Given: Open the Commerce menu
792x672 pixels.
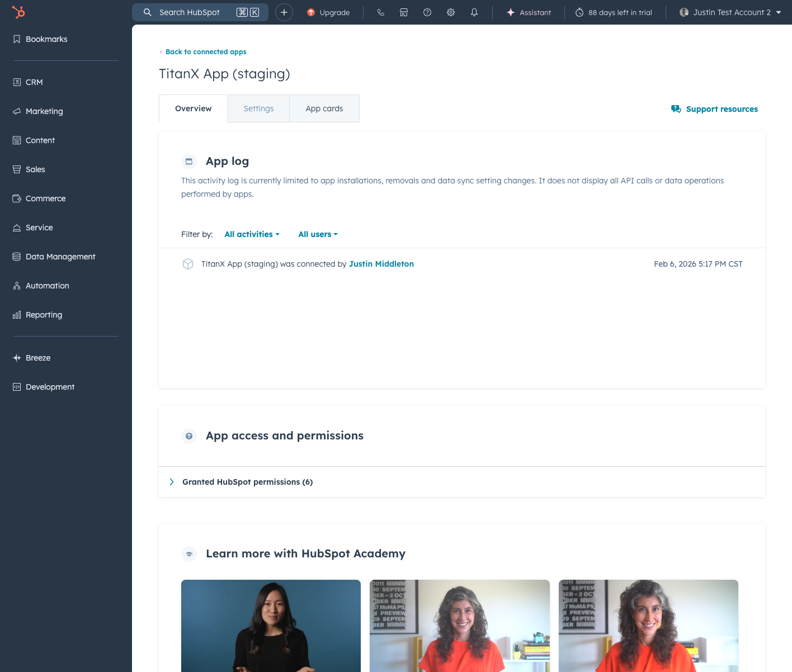Looking at the screenshot, I should pyautogui.click(x=39, y=198).
